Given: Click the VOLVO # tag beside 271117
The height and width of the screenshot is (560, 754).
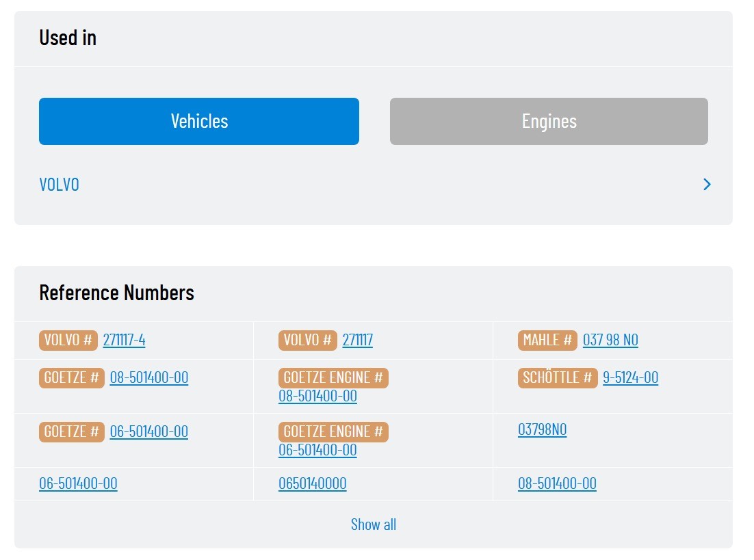Looking at the screenshot, I should [308, 341].
